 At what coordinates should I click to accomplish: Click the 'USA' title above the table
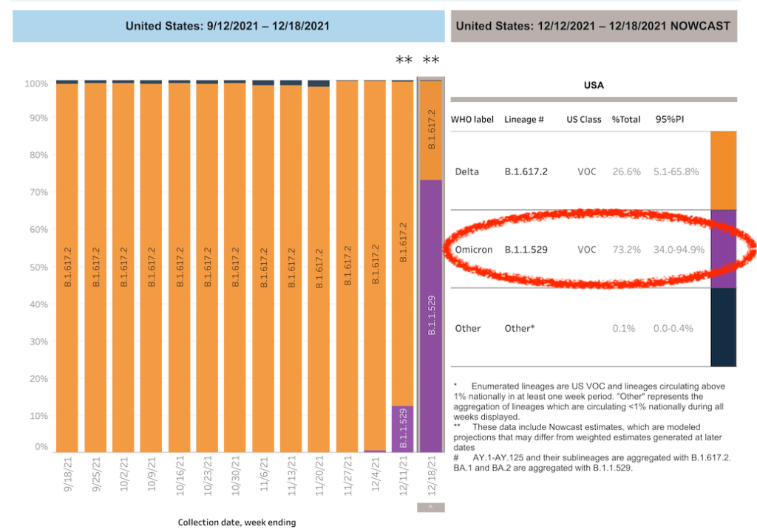pyautogui.click(x=594, y=85)
